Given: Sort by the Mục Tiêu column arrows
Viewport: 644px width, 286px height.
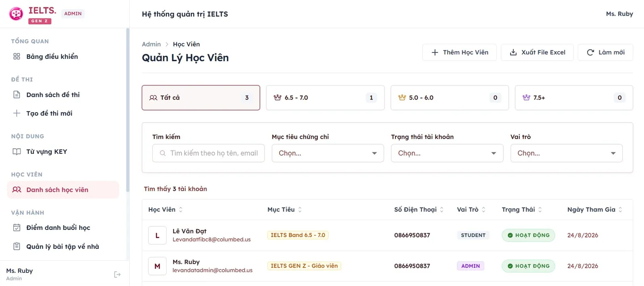Looking at the screenshot, I should pos(300,210).
